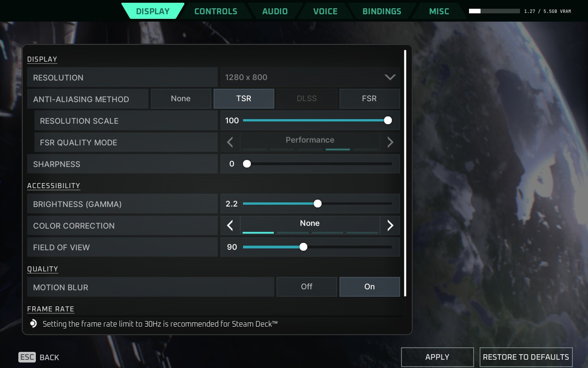Restore settings to defaults
The width and height of the screenshot is (588, 368).
tap(526, 357)
